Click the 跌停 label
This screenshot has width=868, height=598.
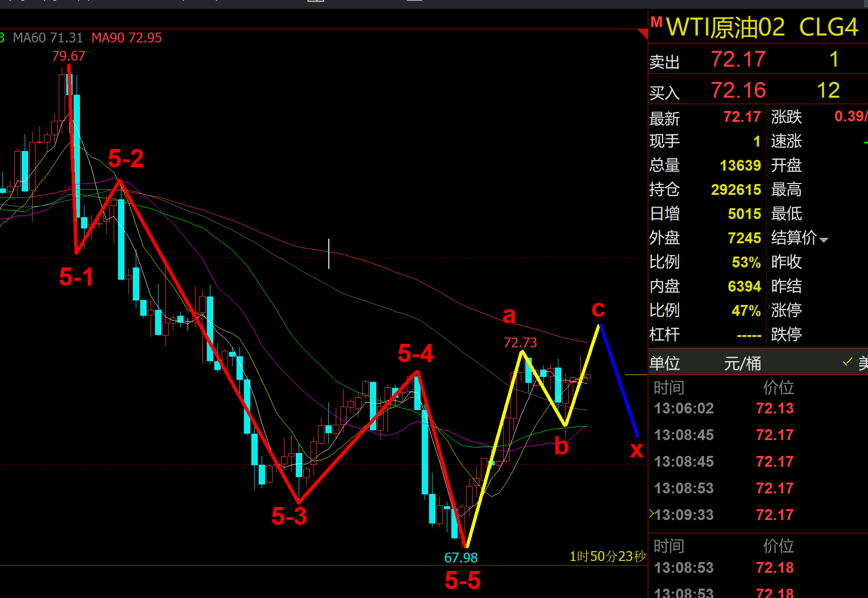pyautogui.click(x=787, y=335)
